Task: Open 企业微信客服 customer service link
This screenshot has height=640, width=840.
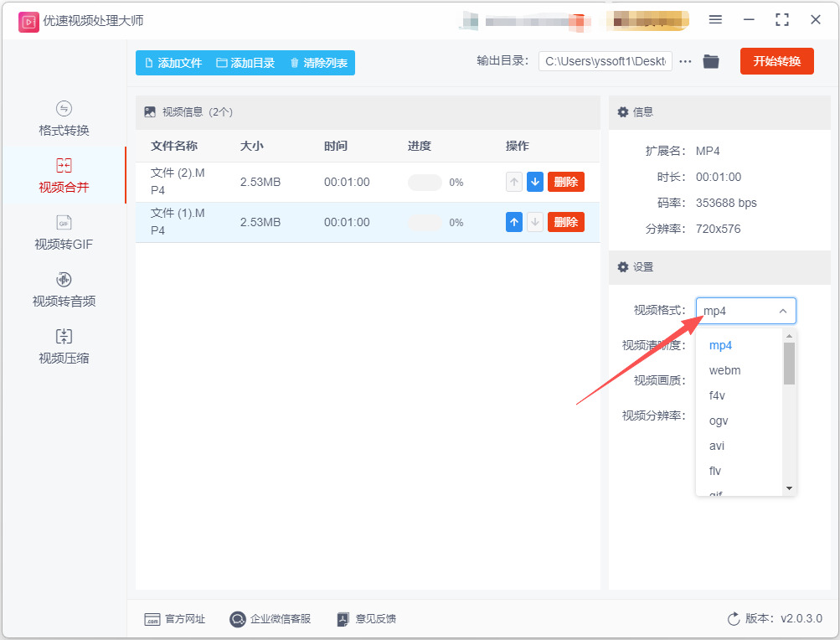Action: tap(270, 619)
